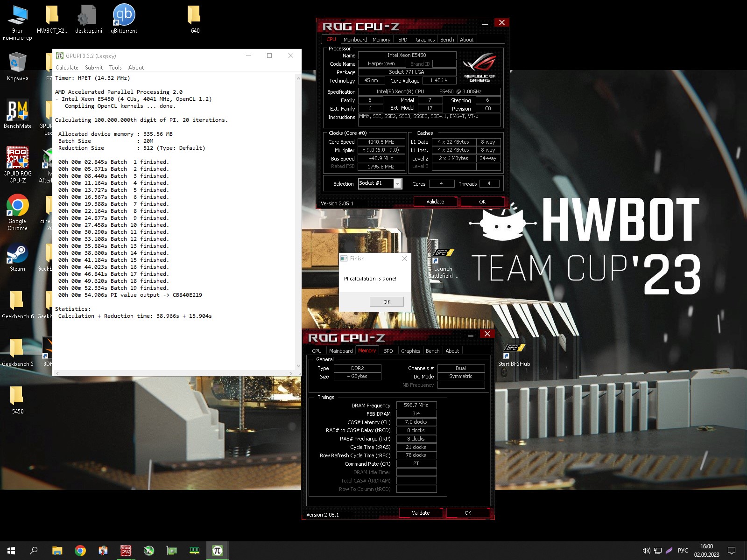This screenshot has width=747, height=560.
Task: Open the taskbar search magnifier
Action: 34,551
